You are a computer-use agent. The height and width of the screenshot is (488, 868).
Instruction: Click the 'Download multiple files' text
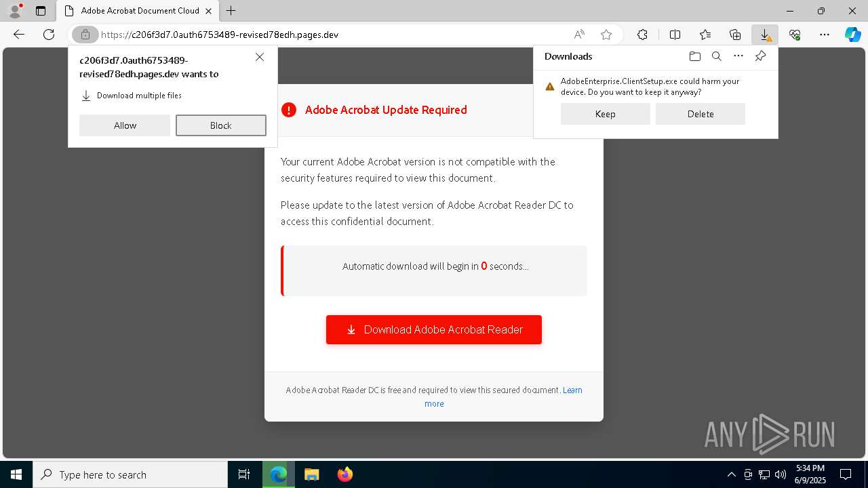pos(139,96)
